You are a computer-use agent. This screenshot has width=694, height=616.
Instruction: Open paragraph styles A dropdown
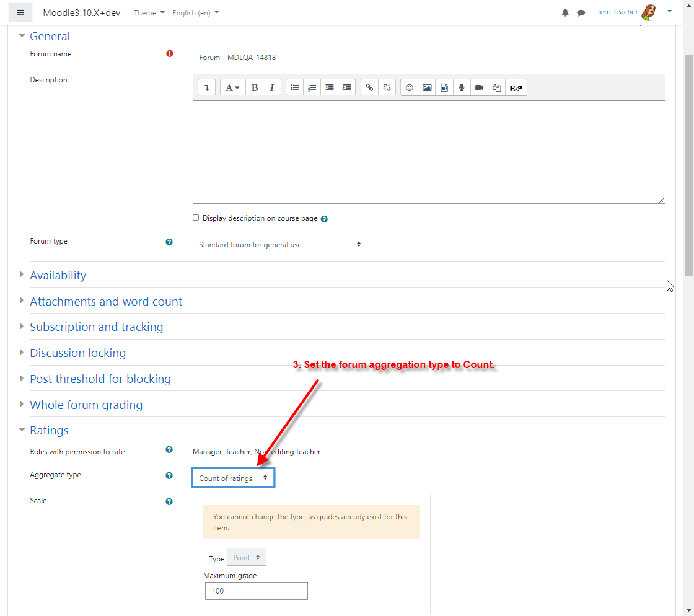(x=232, y=87)
